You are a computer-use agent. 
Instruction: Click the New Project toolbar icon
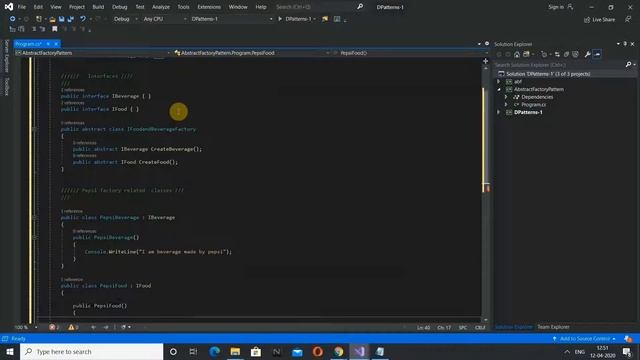click(39, 19)
